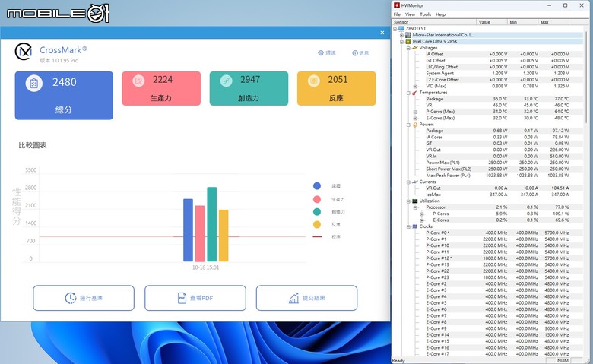The width and height of the screenshot is (593, 364).
Task: Collapse the Intel Core Ultra 9 285K node
Action: [x=401, y=42]
